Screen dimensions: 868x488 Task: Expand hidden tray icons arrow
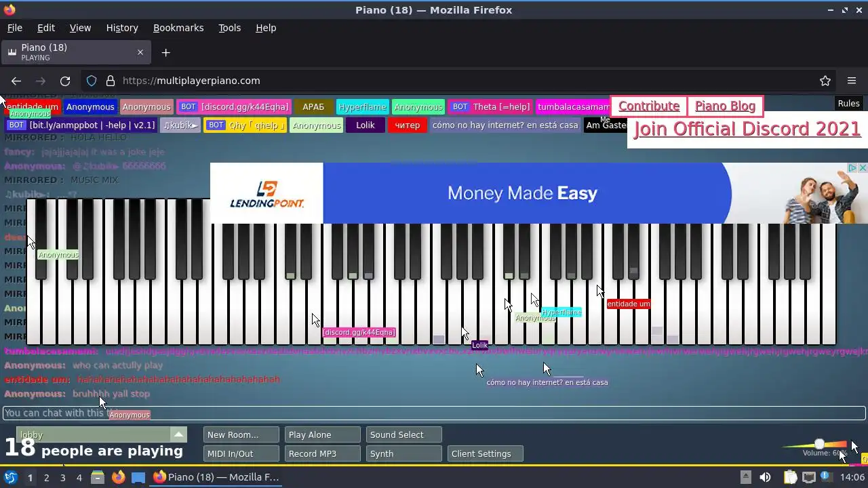745,476
